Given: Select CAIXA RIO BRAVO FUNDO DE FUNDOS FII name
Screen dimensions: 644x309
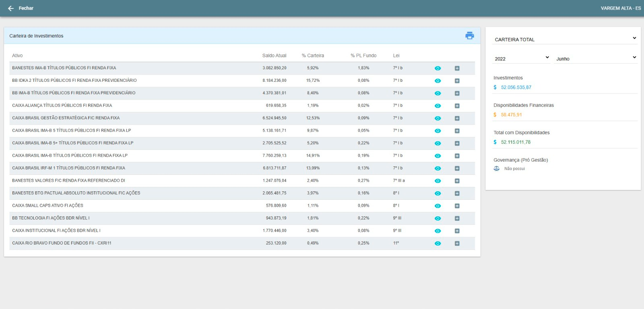Looking at the screenshot, I should coord(62,243).
